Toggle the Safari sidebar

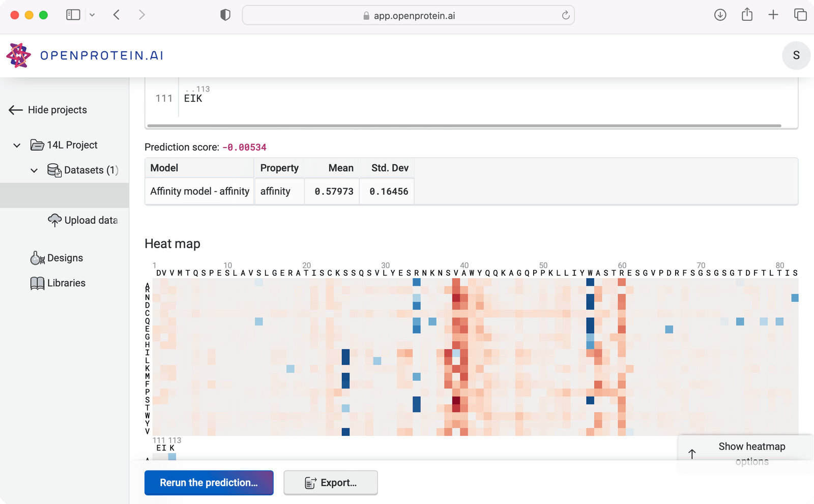pyautogui.click(x=73, y=15)
